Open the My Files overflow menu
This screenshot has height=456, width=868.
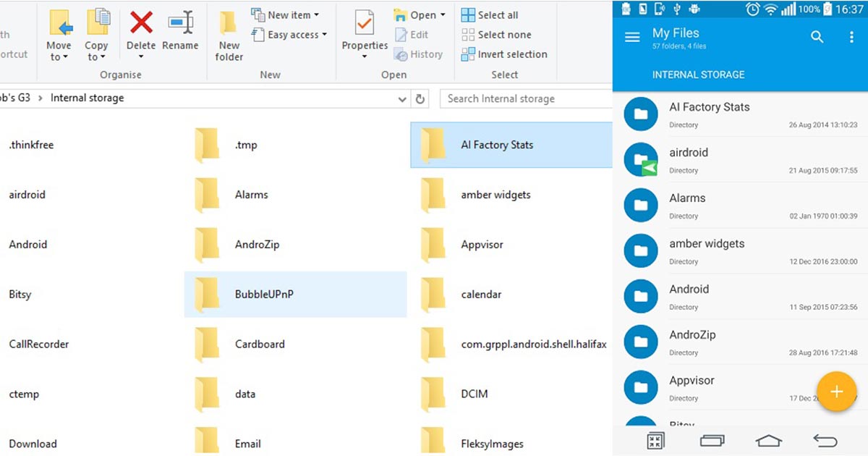click(x=851, y=37)
